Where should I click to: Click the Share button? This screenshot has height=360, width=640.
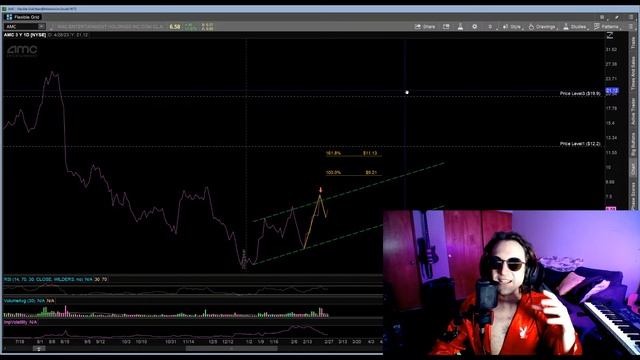pyautogui.click(x=425, y=27)
